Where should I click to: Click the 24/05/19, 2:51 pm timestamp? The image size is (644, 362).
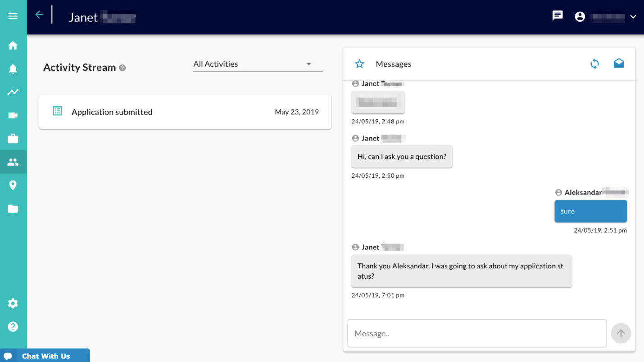tap(600, 231)
